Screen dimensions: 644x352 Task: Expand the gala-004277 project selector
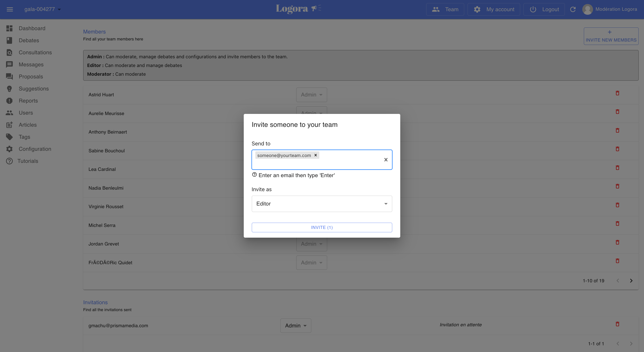pyautogui.click(x=42, y=9)
